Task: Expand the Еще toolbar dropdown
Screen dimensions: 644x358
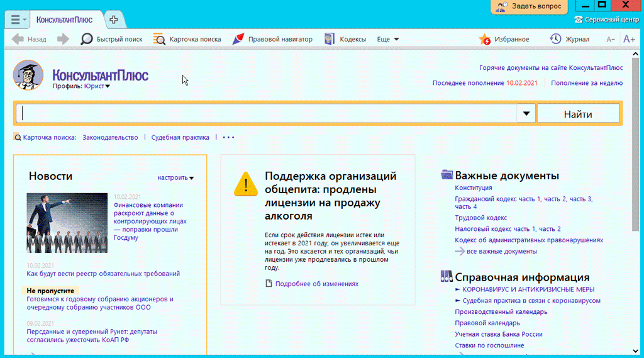Action: [x=387, y=39]
